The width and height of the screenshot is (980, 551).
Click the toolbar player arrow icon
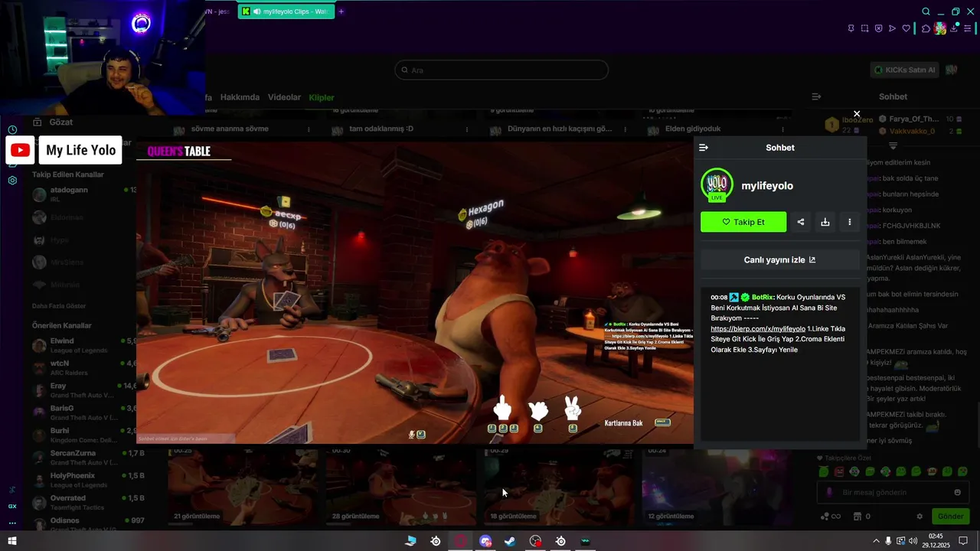[892, 28]
